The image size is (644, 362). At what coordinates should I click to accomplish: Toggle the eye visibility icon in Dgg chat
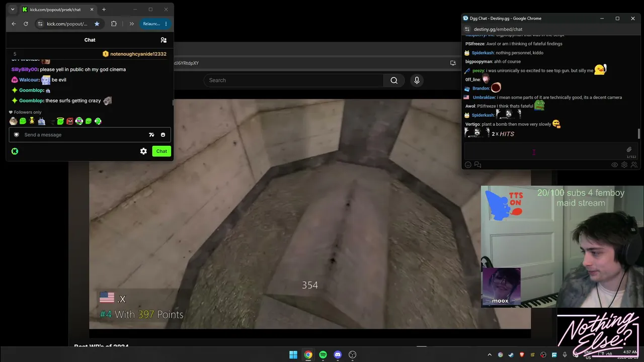614,165
